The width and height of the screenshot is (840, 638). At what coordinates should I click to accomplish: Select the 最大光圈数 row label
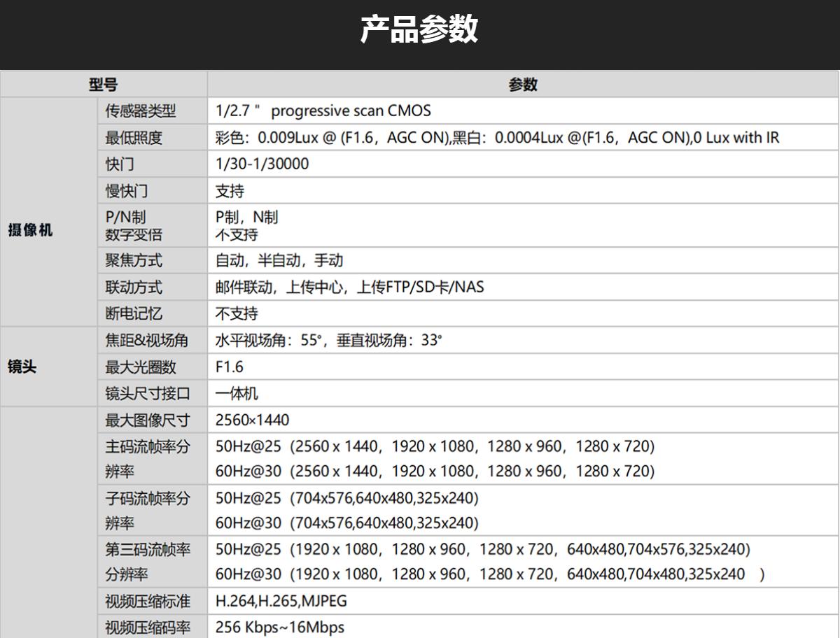coord(141,367)
